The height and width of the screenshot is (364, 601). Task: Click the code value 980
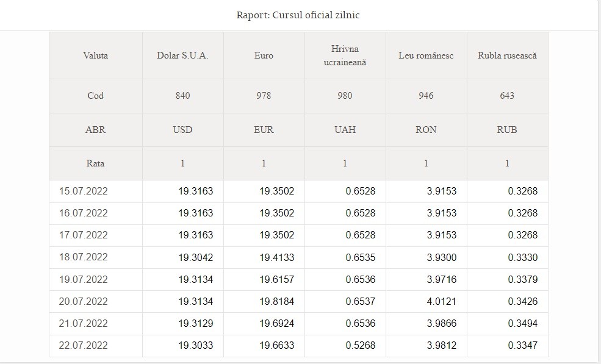(345, 96)
